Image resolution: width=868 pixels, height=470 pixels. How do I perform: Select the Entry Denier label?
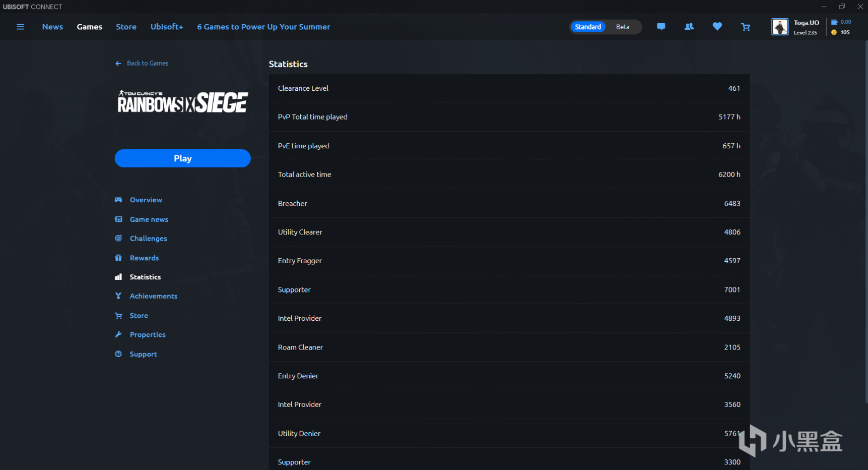[298, 376]
